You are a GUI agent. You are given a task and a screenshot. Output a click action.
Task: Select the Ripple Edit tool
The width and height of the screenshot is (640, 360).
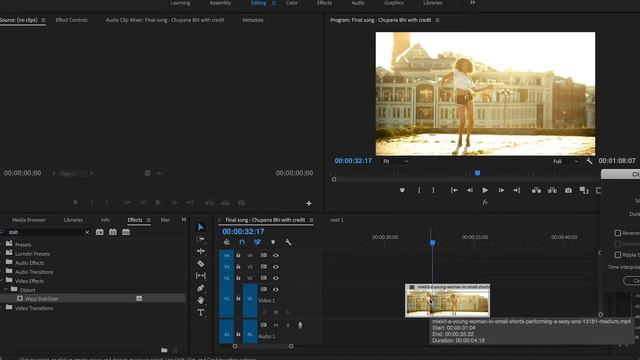click(x=200, y=251)
